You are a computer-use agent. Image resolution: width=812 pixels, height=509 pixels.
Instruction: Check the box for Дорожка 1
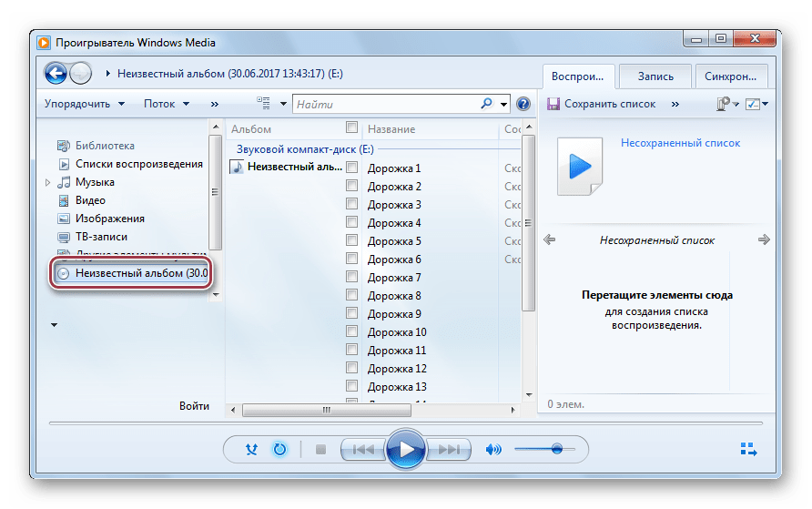352,168
